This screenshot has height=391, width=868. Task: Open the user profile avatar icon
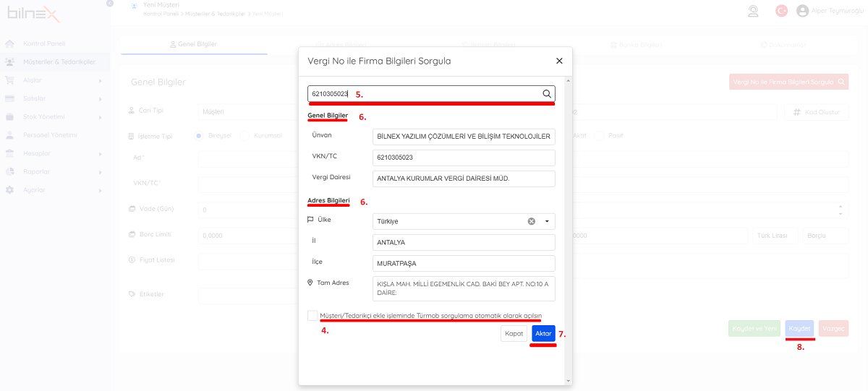(802, 11)
